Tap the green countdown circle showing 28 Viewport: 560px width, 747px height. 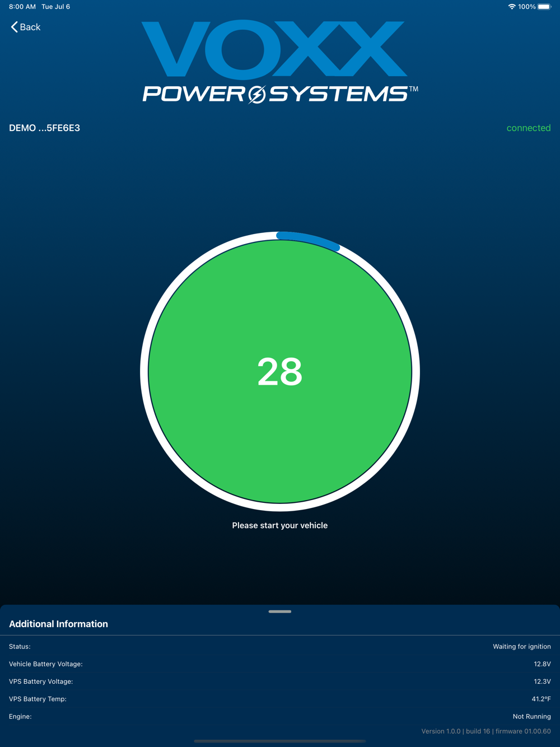pos(280,372)
